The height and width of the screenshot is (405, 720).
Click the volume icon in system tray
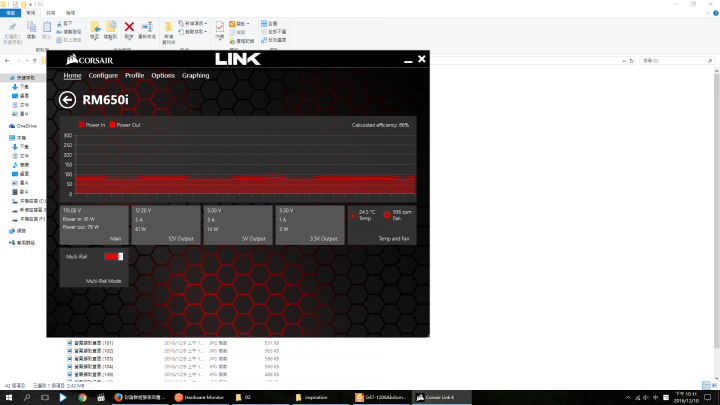tap(646, 398)
